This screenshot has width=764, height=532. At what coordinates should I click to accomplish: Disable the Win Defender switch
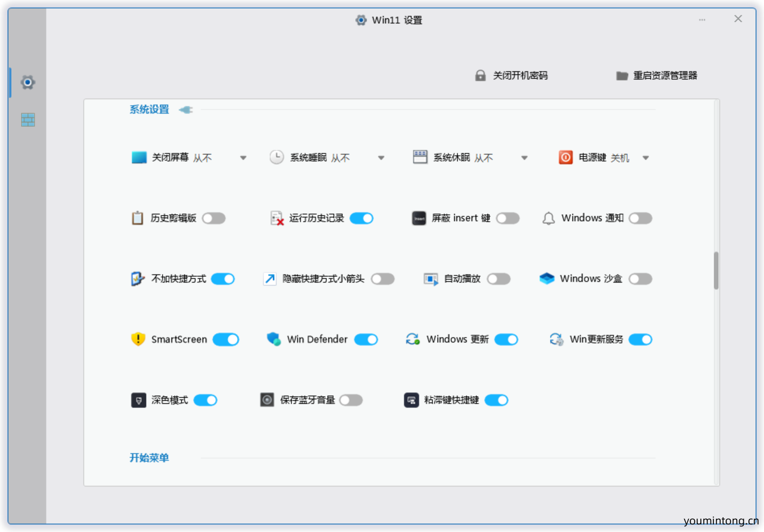[x=366, y=340]
